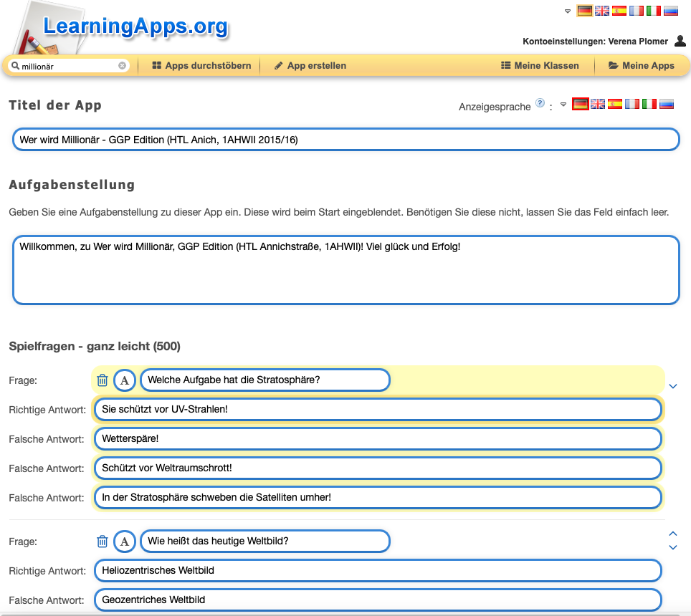Expand the Anzeigesprache language dropdown arrow
This screenshot has width=691, height=616.
[x=563, y=105]
